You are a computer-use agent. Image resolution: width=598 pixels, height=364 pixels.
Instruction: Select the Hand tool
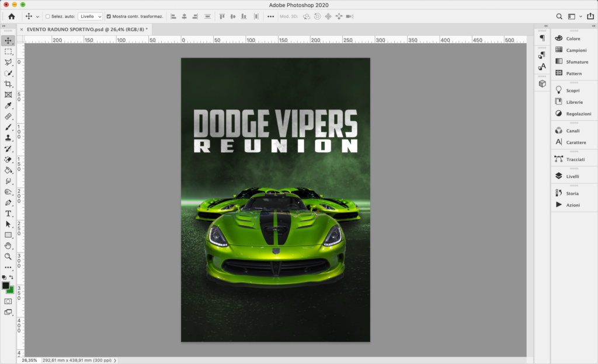click(x=8, y=246)
